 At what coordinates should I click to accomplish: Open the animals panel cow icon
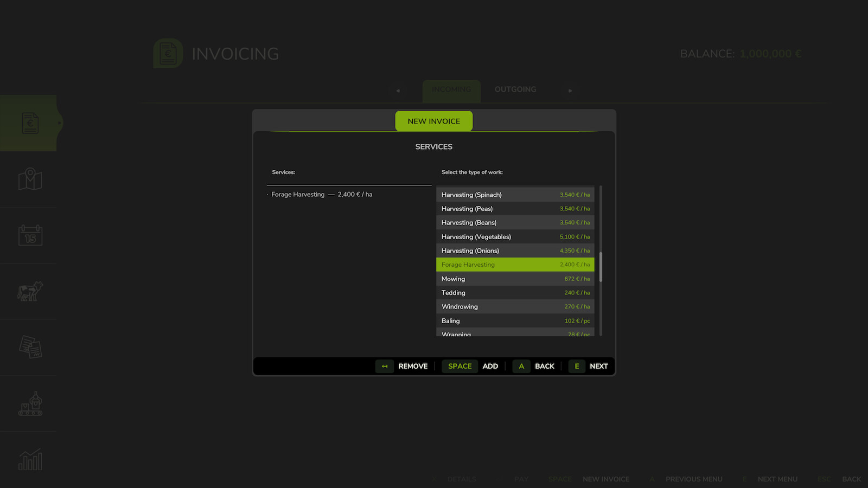click(x=30, y=291)
